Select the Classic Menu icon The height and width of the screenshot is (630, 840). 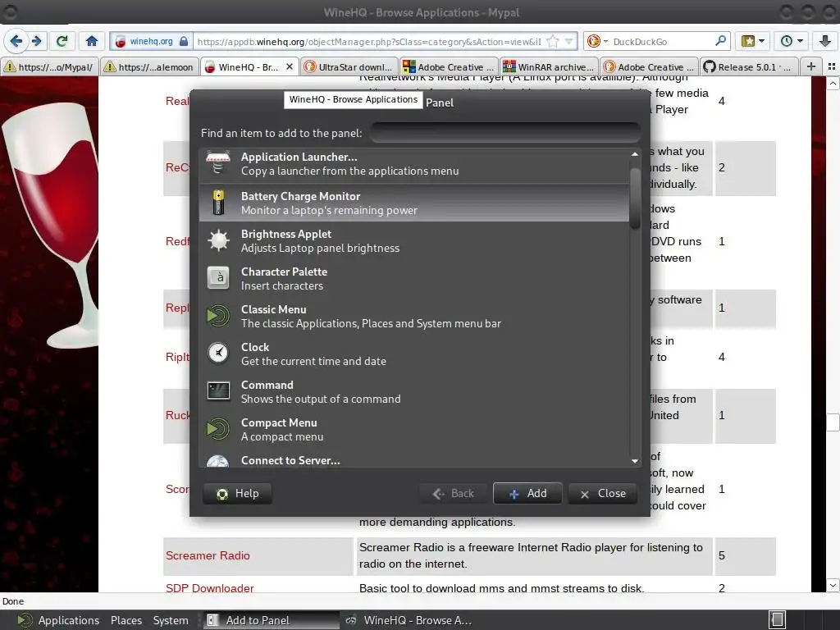pyautogui.click(x=218, y=316)
